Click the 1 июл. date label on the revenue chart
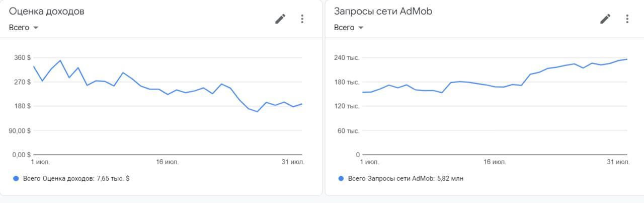 40,162
